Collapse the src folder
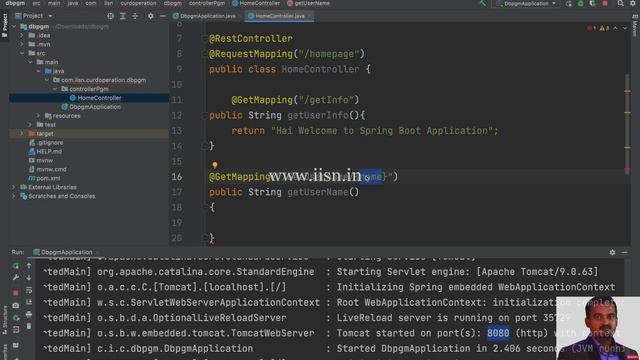 click(x=22, y=53)
